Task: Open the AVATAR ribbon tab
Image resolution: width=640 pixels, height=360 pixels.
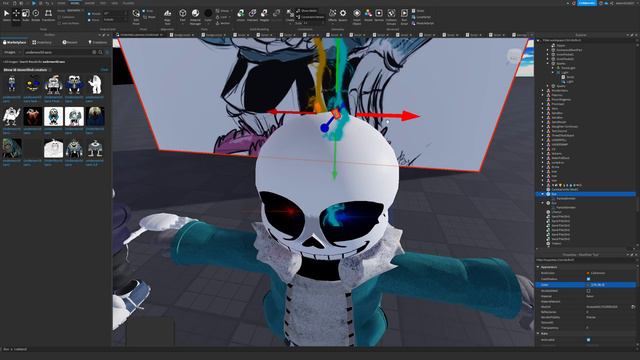Action: 89,3
